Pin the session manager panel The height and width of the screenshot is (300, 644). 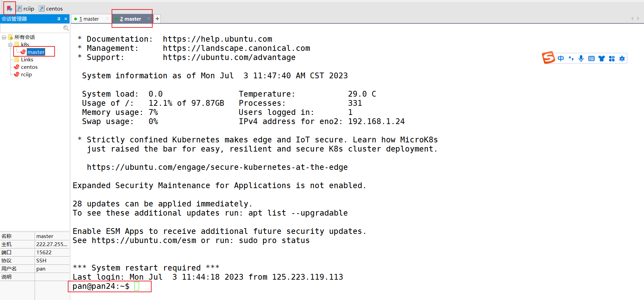tap(59, 19)
